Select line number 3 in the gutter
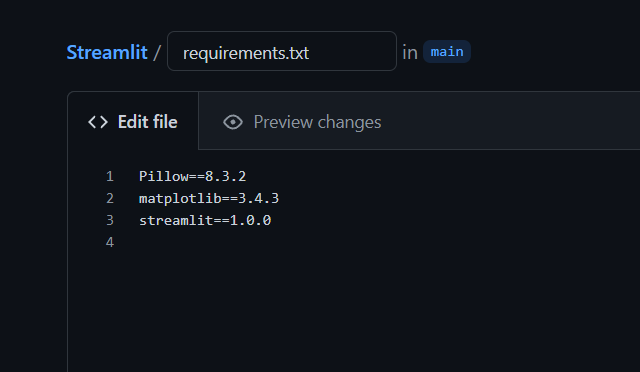640x372 pixels. pos(110,221)
